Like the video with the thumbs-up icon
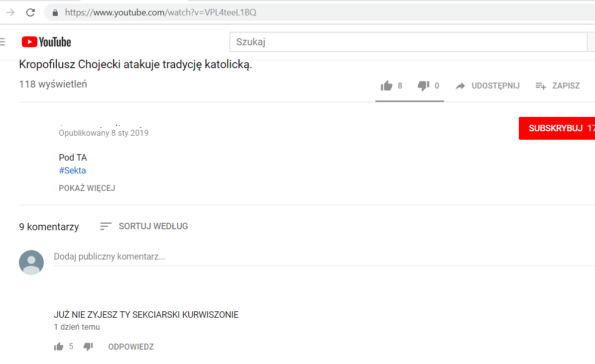This screenshot has width=595, height=364. click(386, 86)
